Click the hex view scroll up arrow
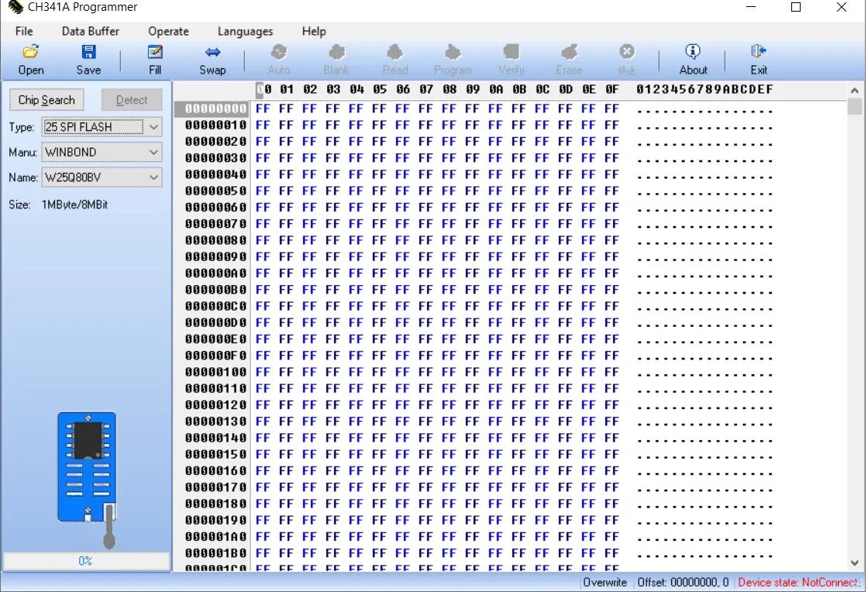This screenshot has height=592, width=868. [855, 90]
